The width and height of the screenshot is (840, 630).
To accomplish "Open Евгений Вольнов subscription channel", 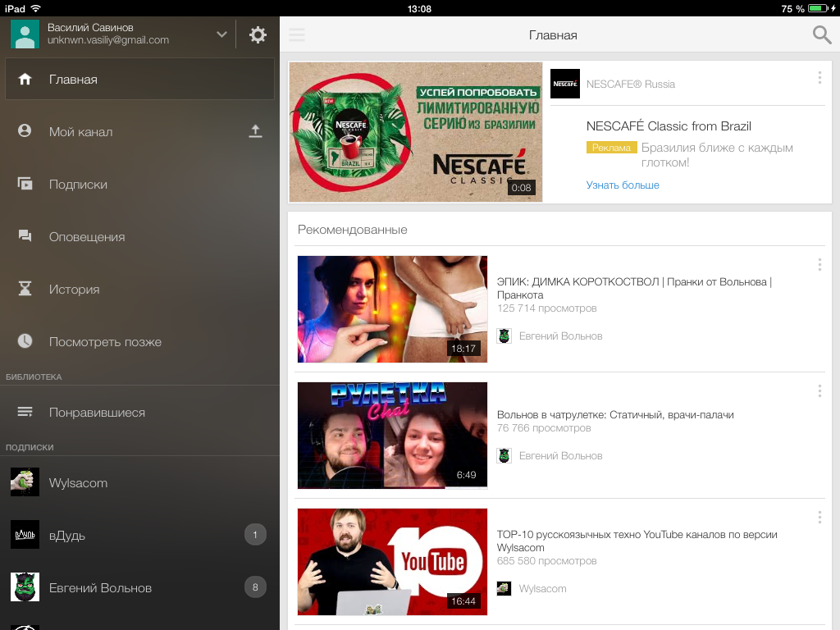I will (139, 587).
